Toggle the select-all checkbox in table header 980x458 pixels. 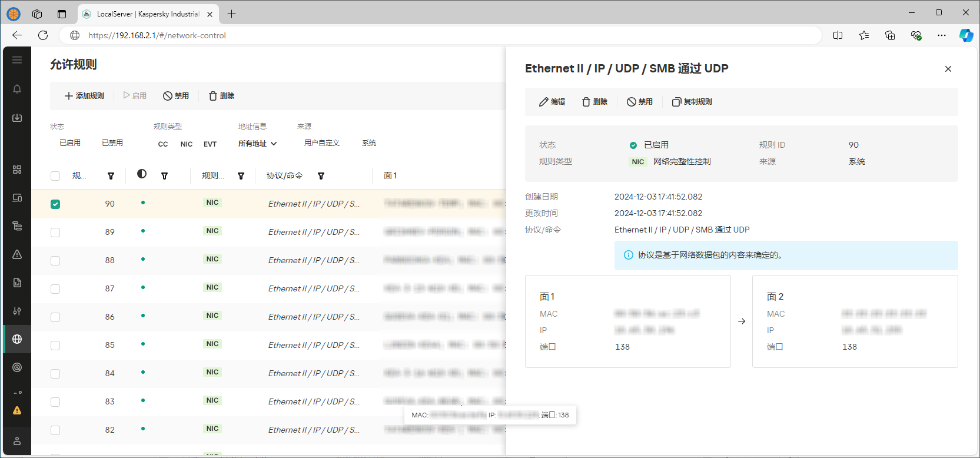(x=55, y=176)
